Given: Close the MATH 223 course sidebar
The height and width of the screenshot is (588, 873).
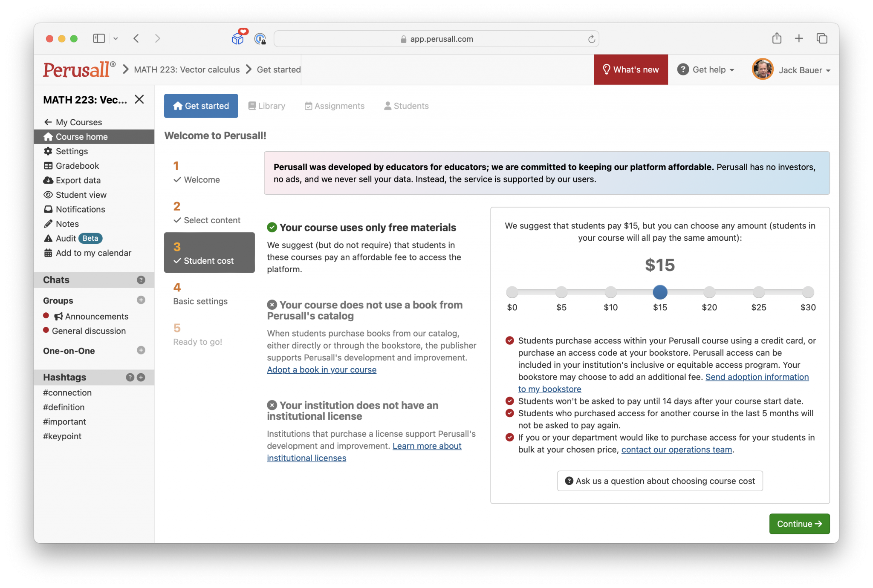Looking at the screenshot, I should pyautogui.click(x=139, y=99).
